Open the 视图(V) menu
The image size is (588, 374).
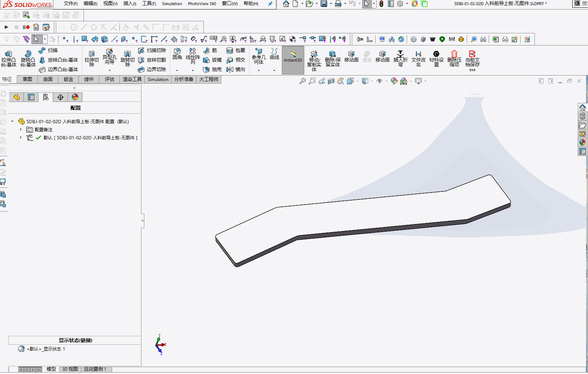110,4
